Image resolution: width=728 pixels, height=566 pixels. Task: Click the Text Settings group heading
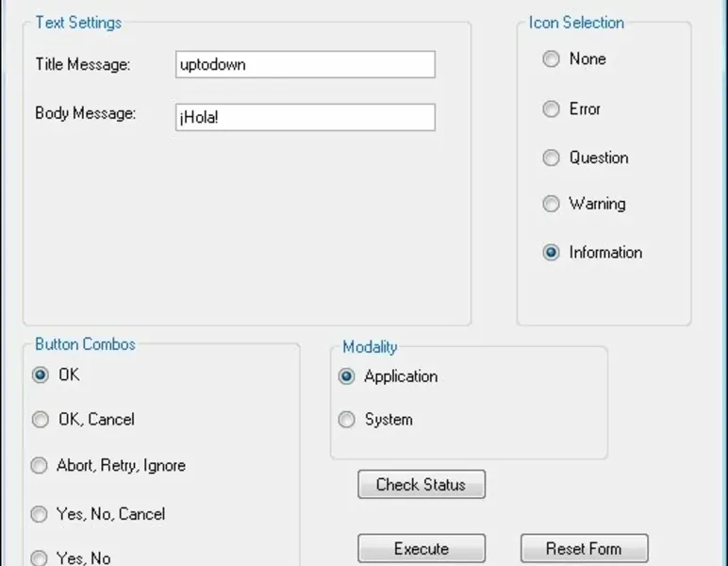[x=78, y=23]
